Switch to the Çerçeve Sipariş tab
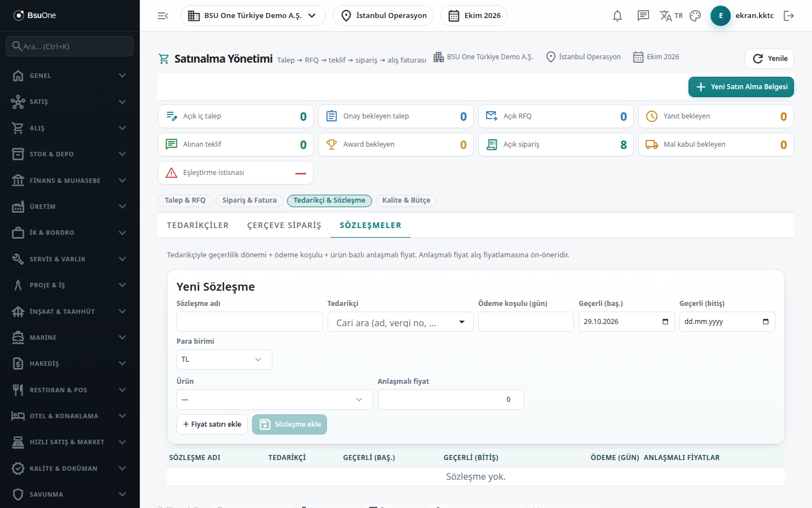The height and width of the screenshot is (508, 812). click(284, 225)
